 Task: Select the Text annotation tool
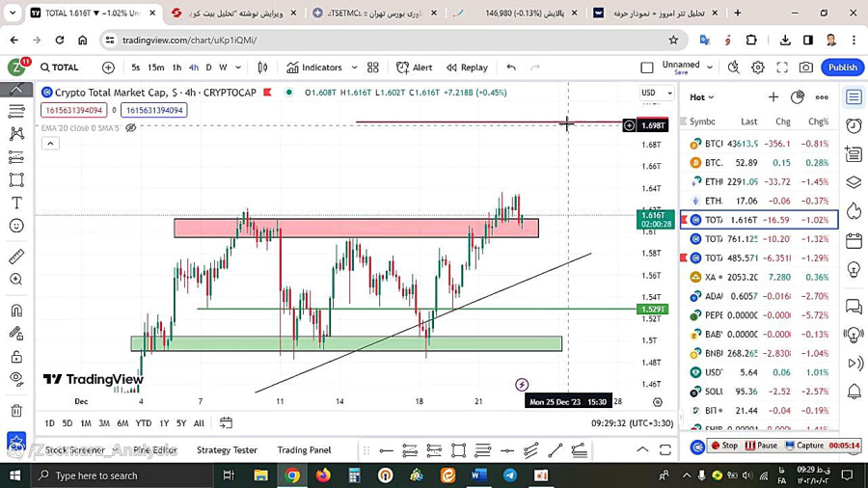click(x=16, y=203)
